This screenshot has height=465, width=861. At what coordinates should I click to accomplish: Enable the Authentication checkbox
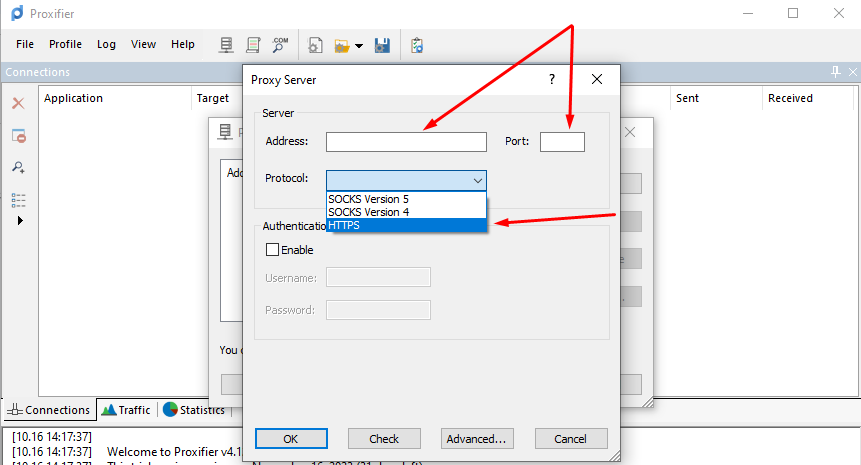point(272,250)
